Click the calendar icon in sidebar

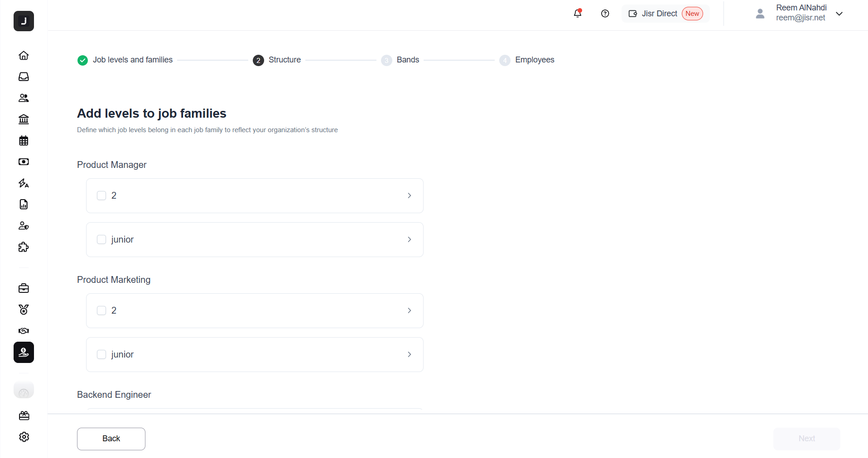pos(24,141)
